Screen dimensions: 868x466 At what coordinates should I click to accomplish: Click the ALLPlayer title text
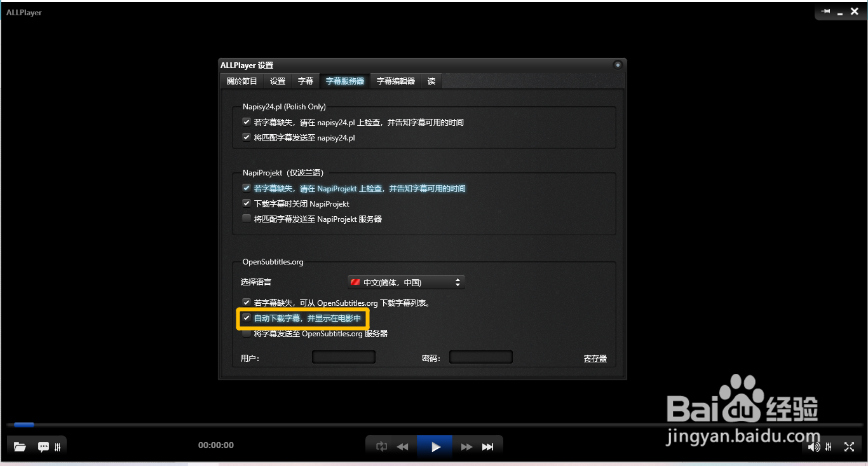24,12
